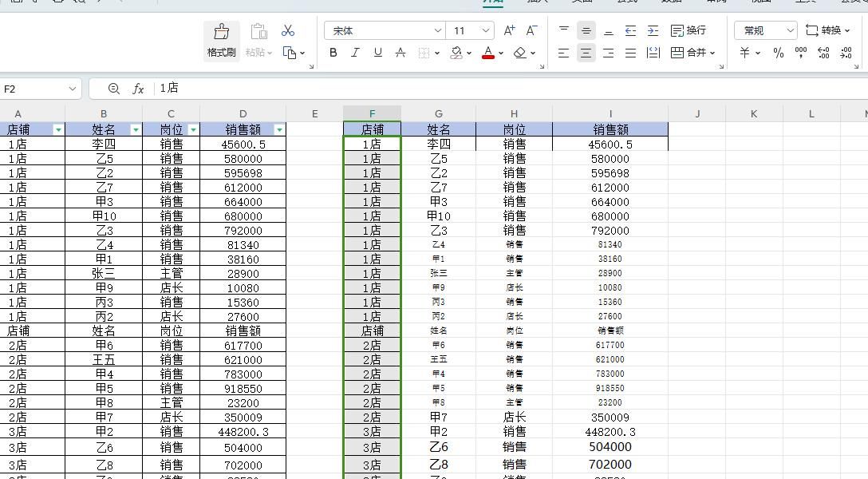Click the clear formatting eraser icon

[518, 52]
